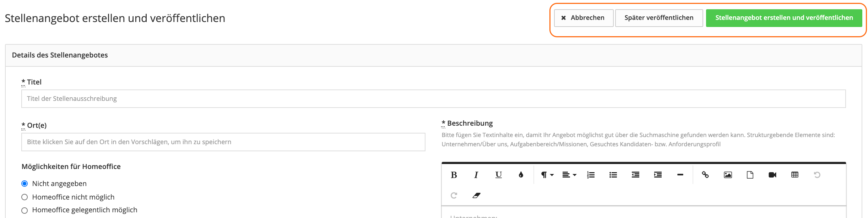Clear formatting with the eraser icon
This screenshot has height=218, width=868.
click(476, 195)
